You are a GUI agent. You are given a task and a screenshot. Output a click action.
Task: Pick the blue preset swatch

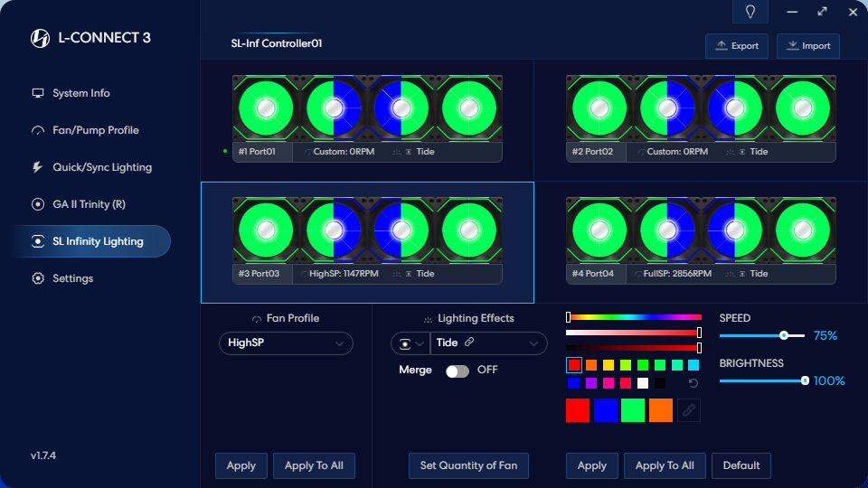(x=574, y=383)
